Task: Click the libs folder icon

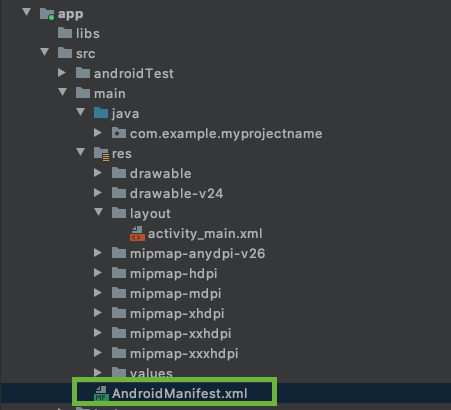Action: (65, 33)
